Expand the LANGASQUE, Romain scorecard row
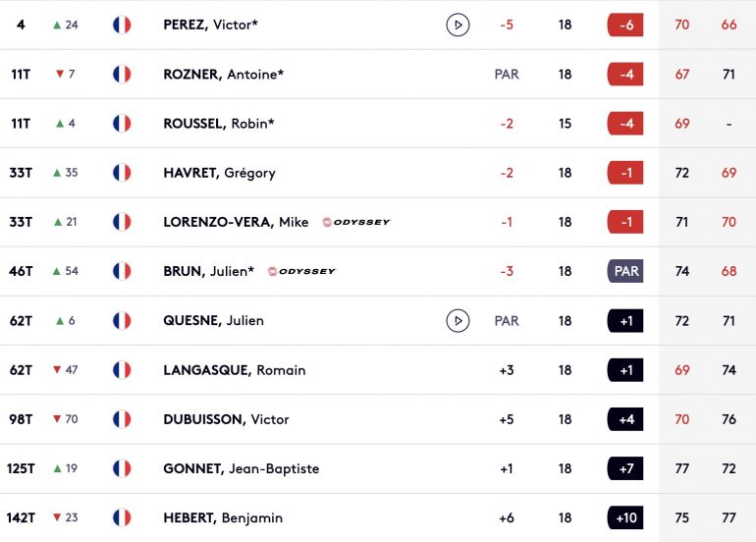The height and width of the screenshot is (542, 756). (378, 370)
